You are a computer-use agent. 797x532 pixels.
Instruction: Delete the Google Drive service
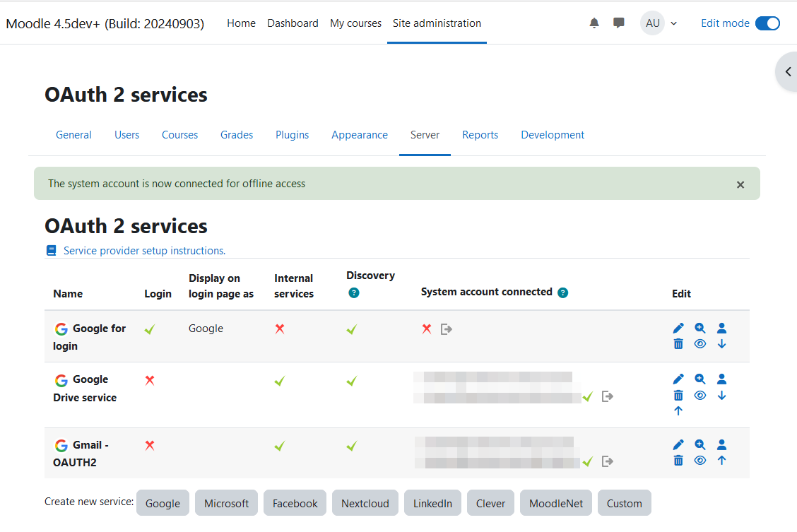(x=678, y=396)
